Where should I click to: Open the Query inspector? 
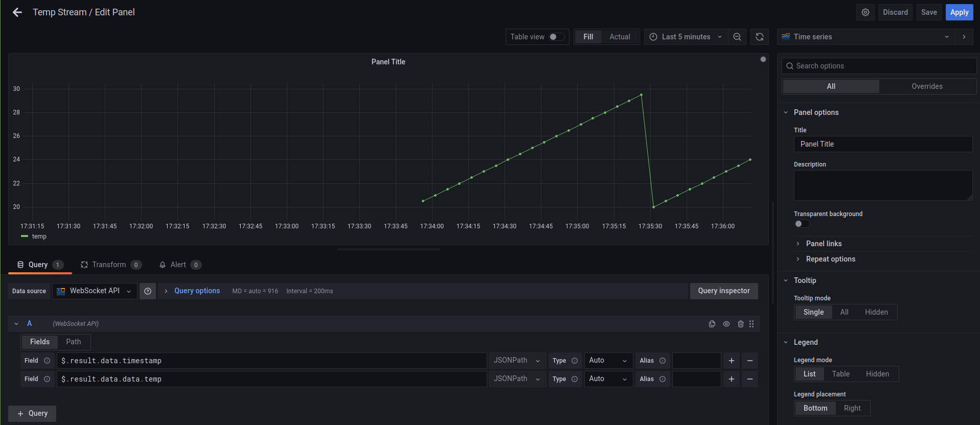click(723, 291)
